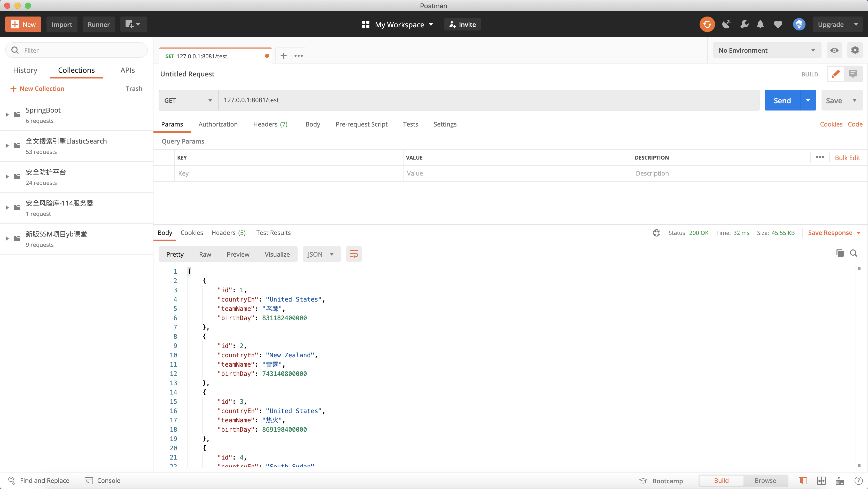Click the Send button
This screenshot has width=868, height=489.
pyautogui.click(x=782, y=100)
